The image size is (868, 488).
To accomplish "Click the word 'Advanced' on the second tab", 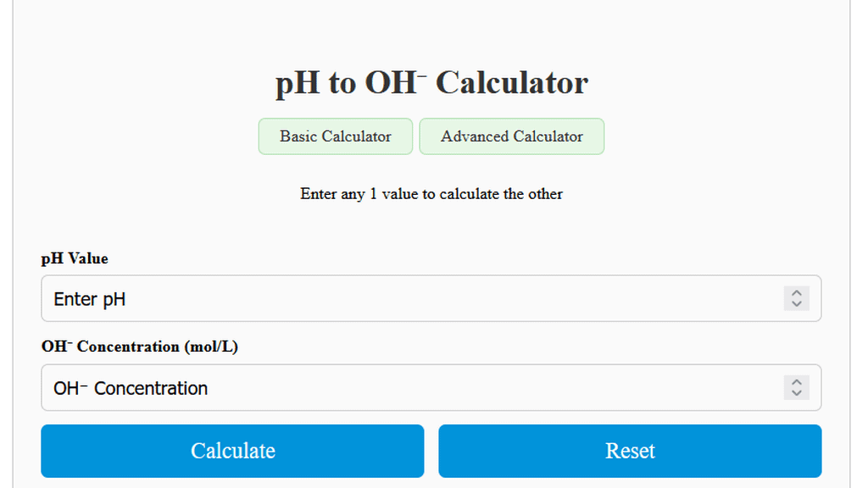I will pyautogui.click(x=475, y=136).
